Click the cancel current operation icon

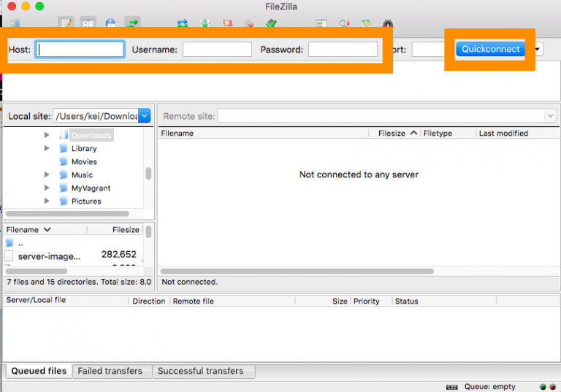227,24
